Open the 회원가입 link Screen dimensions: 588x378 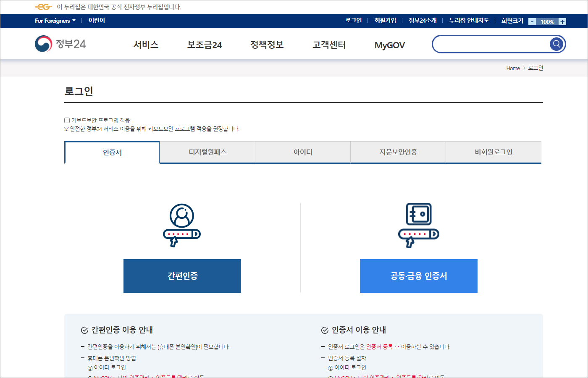[385, 21]
